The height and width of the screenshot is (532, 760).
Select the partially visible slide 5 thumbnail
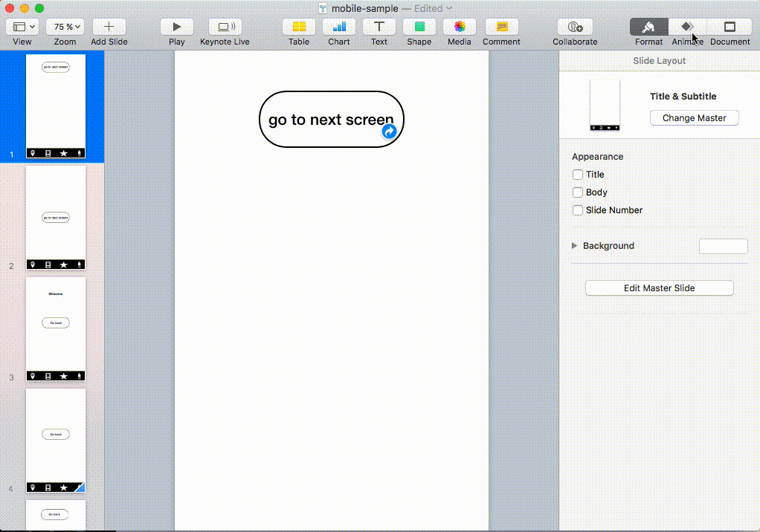(x=56, y=515)
